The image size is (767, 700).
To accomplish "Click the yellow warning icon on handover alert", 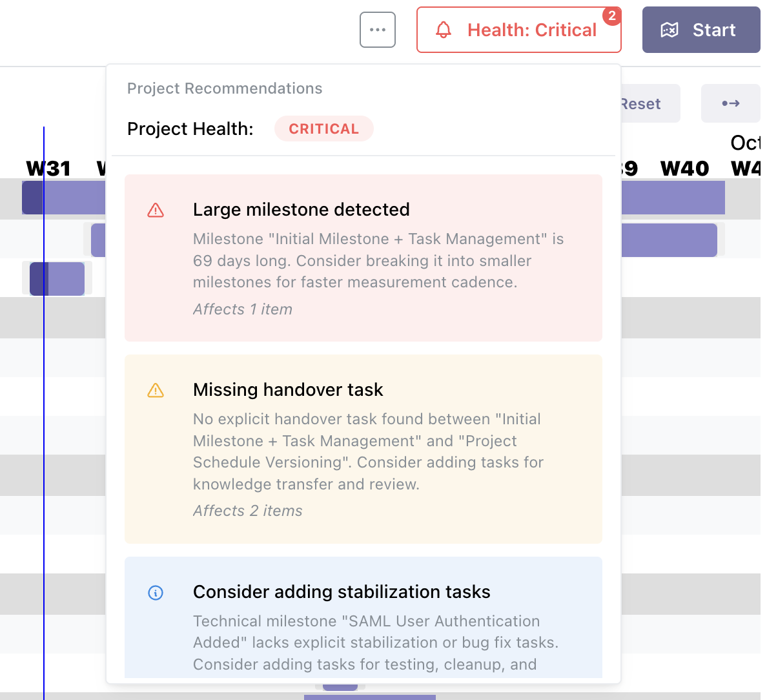I will [x=155, y=390].
